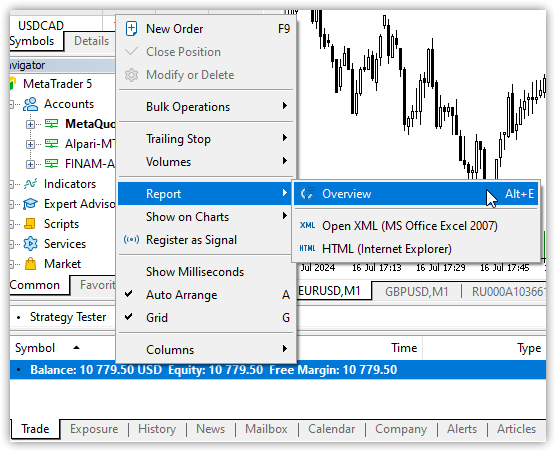
Task: Select Register as Signal
Action: (206, 240)
